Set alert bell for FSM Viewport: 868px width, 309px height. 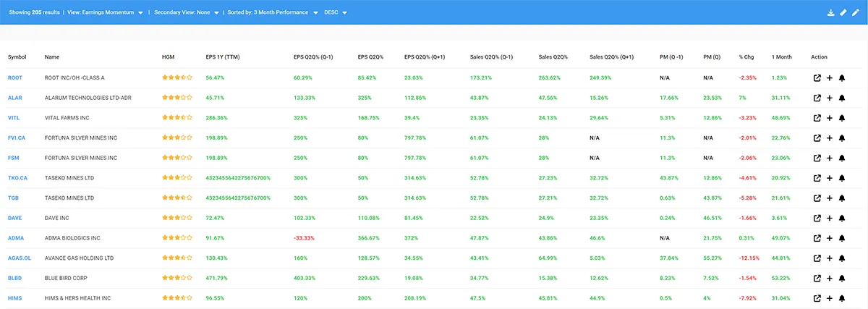pyautogui.click(x=842, y=157)
